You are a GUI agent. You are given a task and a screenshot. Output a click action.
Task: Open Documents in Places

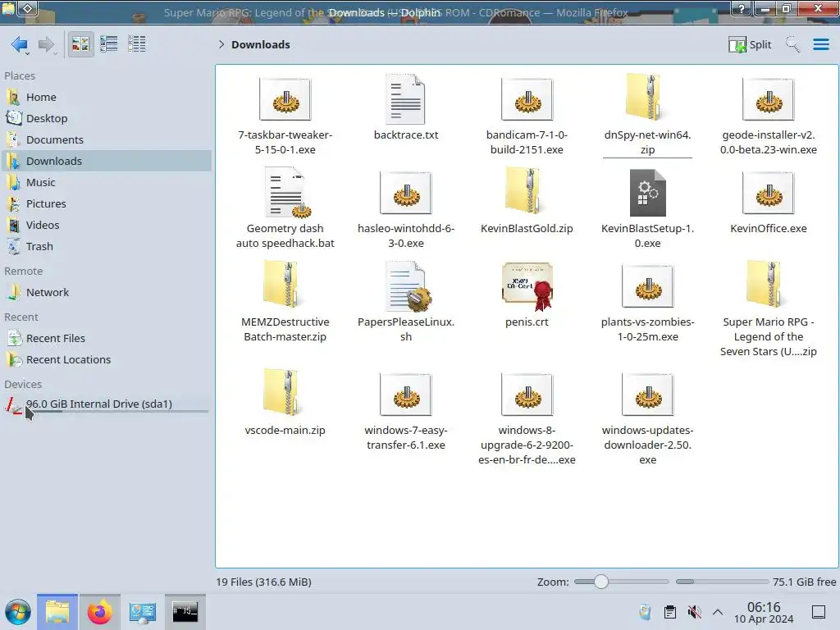[107, 139]
